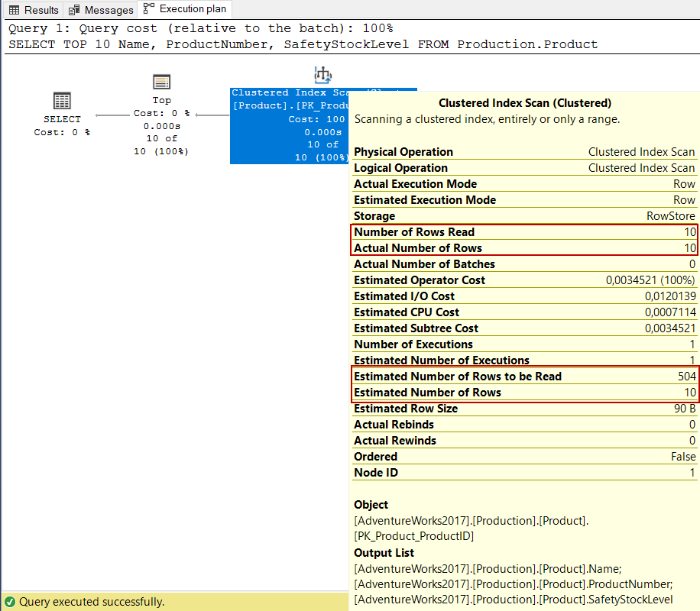The width and height of the screenshot is (700, 611).
Task: Click the Estimated Operator Cost row
Action: (524, 280)
